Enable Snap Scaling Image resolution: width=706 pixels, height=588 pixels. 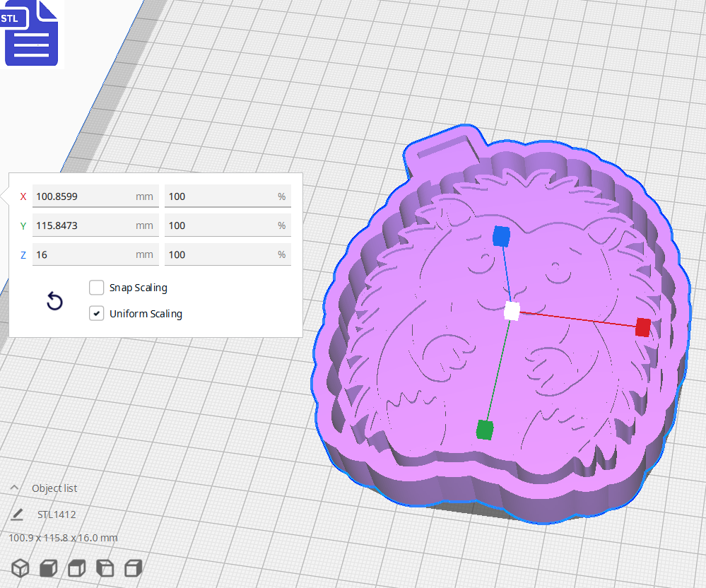click(96, 288)
